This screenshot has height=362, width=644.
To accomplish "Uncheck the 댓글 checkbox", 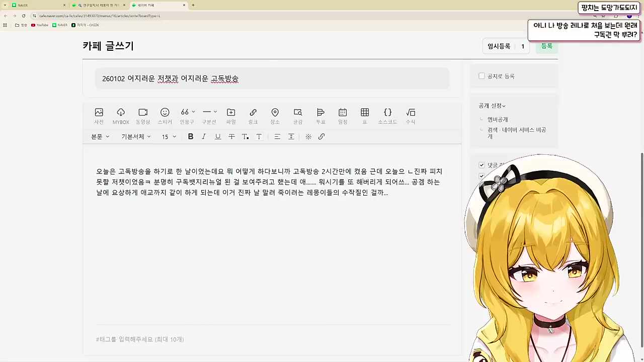I will click(481, 165).
